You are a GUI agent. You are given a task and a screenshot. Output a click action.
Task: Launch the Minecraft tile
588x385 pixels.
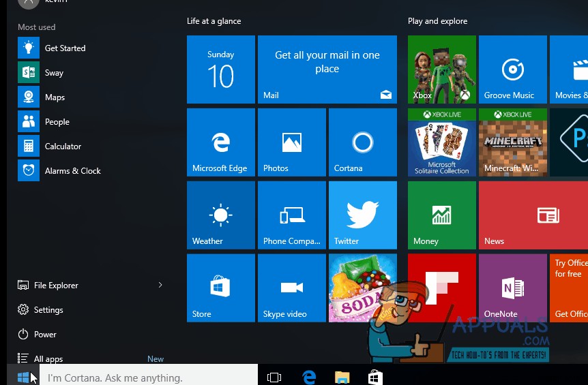pos(513,142)
